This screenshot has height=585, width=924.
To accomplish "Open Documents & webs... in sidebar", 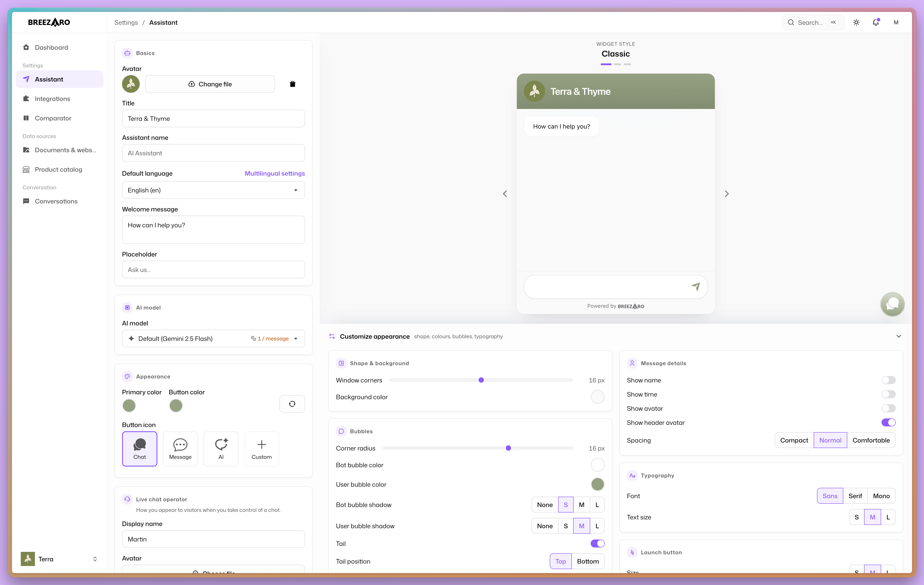I will (x=59, y=150).
